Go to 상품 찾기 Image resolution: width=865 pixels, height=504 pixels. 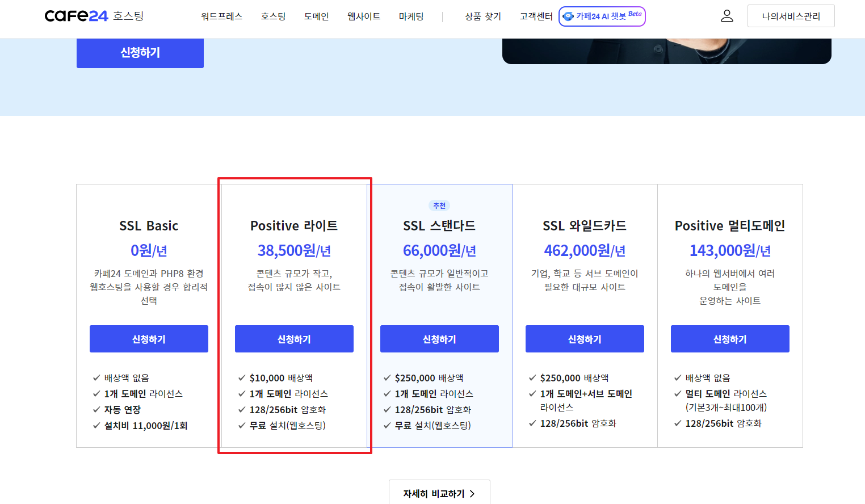pos(483,16)
